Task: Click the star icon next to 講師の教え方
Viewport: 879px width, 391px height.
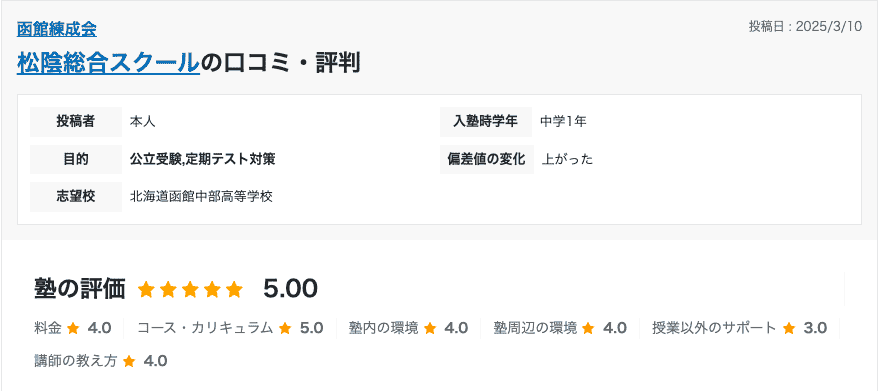Action: point(129,361)
